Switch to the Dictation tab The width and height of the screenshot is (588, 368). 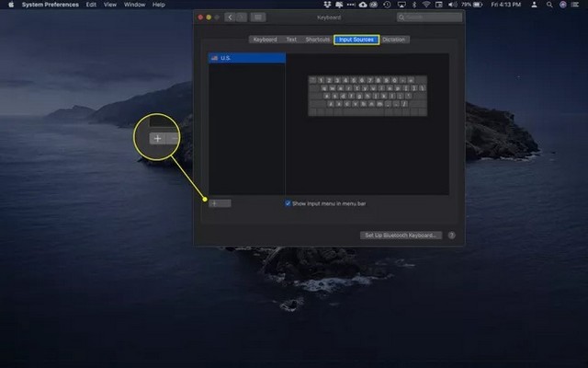coord(394,40)
